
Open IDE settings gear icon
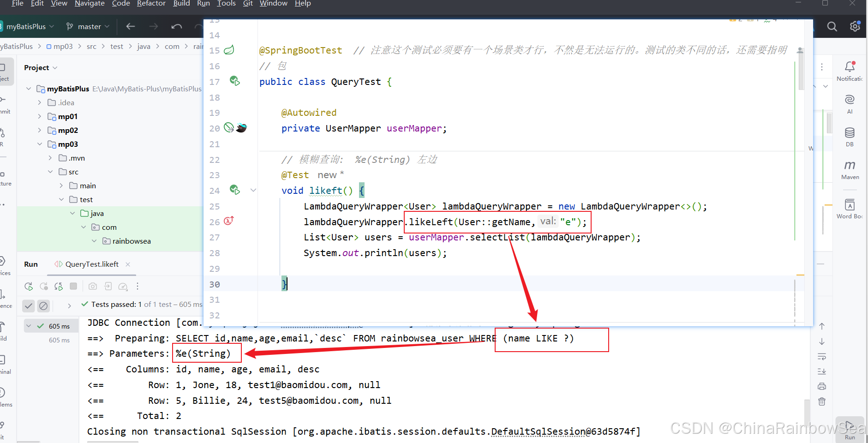pos(855,26)
